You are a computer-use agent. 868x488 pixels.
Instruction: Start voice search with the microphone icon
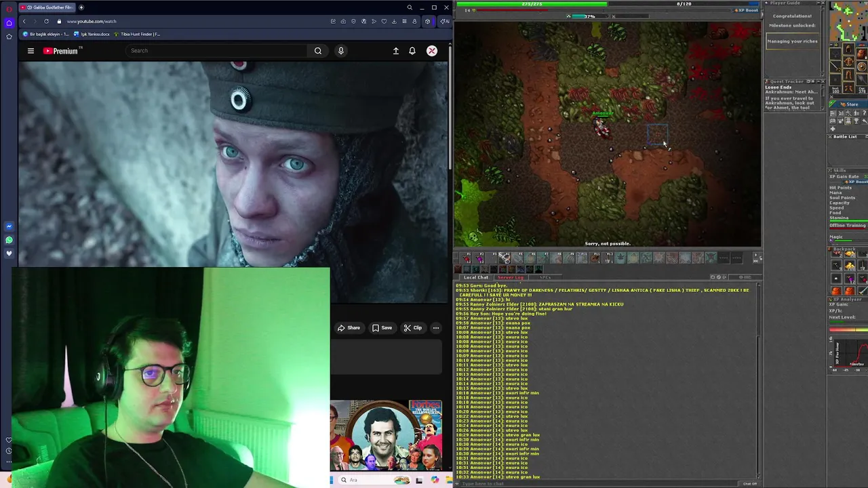(341, 51)
